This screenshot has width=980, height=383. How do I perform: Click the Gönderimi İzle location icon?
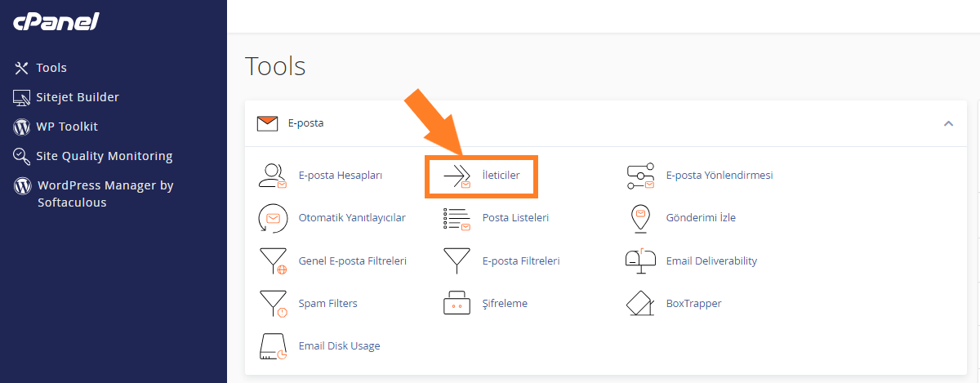click(640, 218)
